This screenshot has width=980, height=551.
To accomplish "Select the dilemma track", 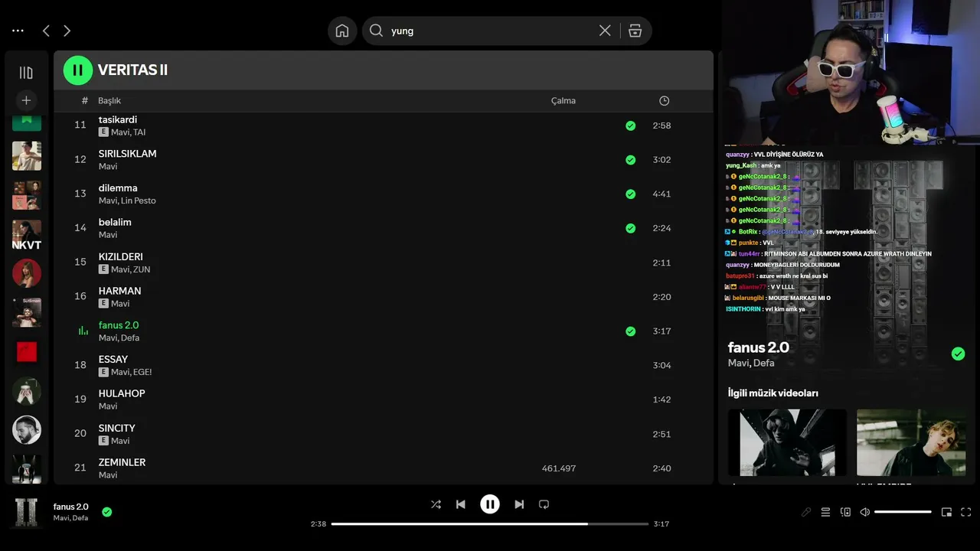I will pyautogui.click(x=383, y=194).
